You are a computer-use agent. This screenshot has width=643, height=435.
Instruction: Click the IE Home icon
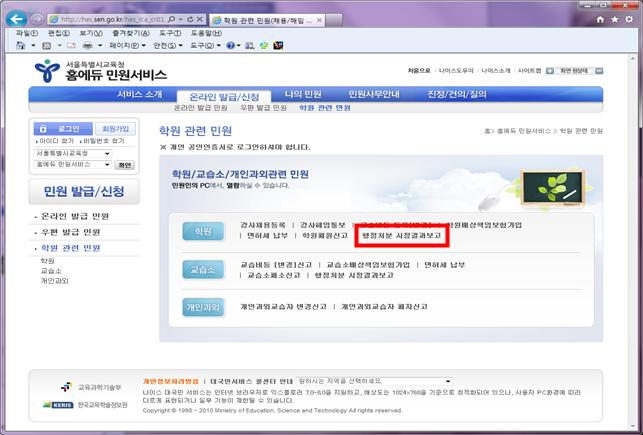click(x=600, y=19)
